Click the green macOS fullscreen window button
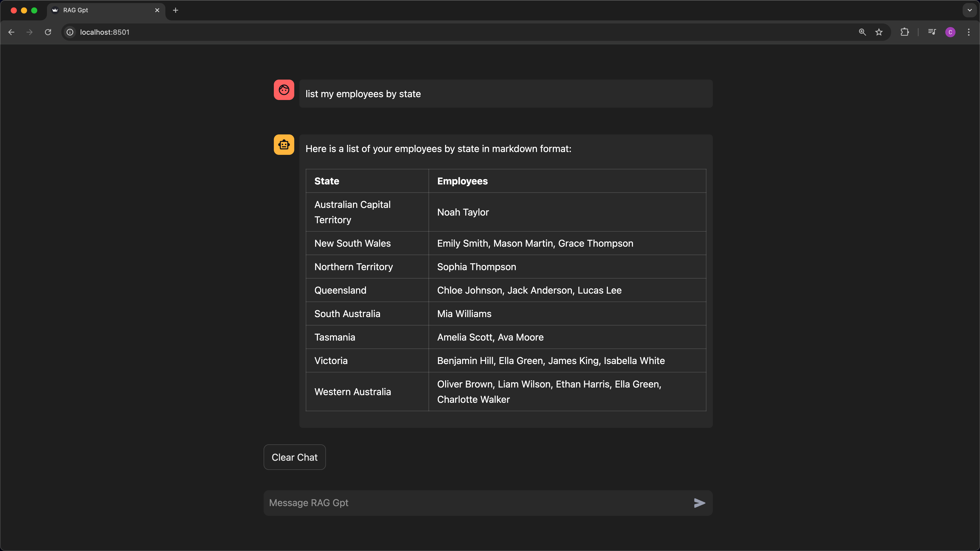Image resolution: width=980 pixels, height=551 pixels. [x=34, y=10]
